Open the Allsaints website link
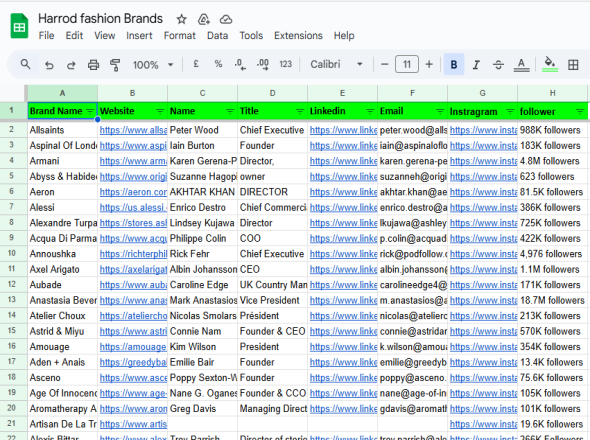This screenshot has width=590, height=440. pyautogui.click(x=133, y=130)
